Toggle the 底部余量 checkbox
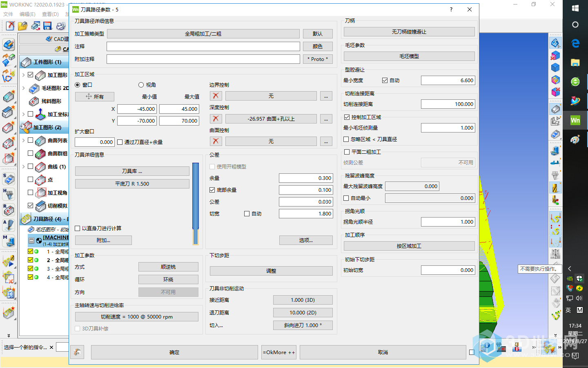The width and height of the screenshot is (588, 368). [x=212, y=190]
